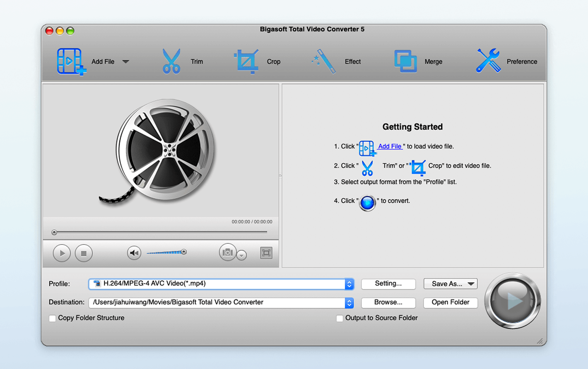The width and height of the screenshot is (588, 369).
Task: Click the blue convert orb in step 4
Action: (x=367, y=203)
